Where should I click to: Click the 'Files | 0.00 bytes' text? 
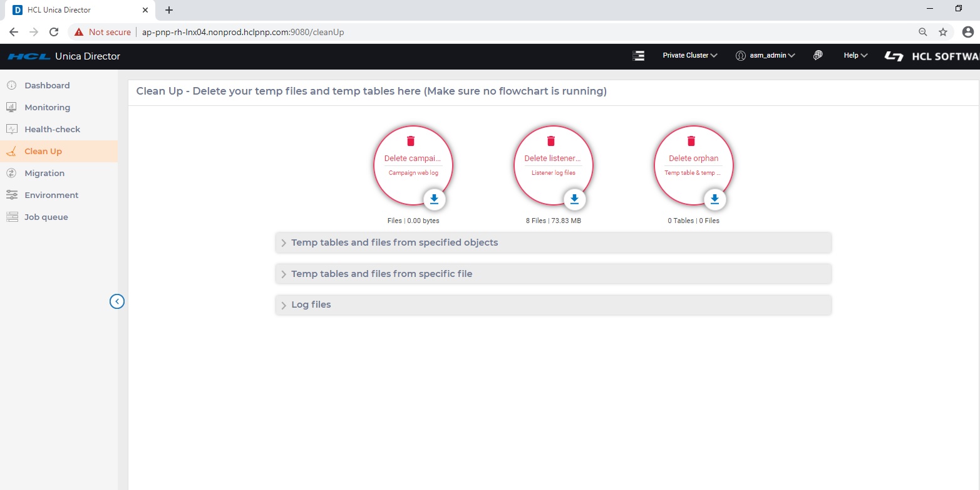413,221
